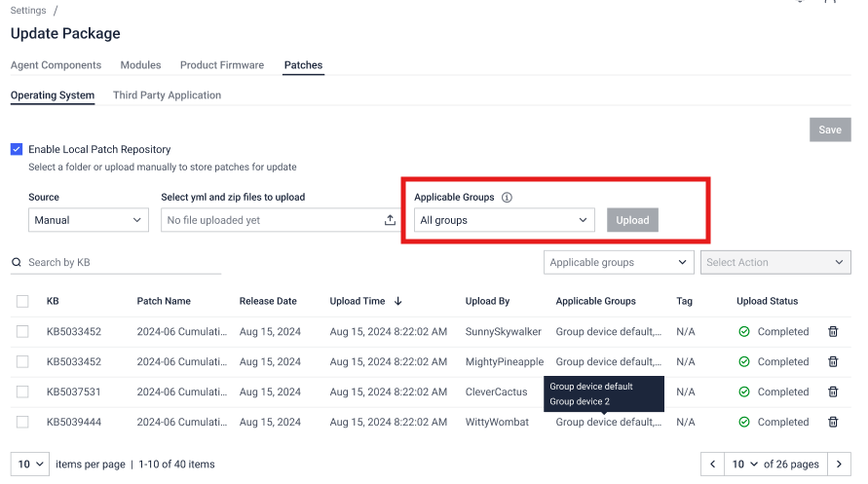Delete the MightyPineapple patch row
The image size is (868, 484).
click(833, 362)
